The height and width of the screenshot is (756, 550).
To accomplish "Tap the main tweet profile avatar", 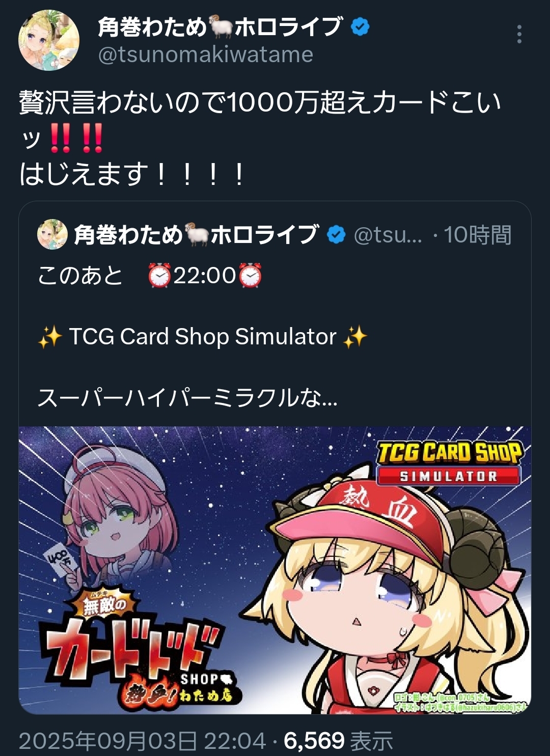I will click(x=49, y=40).
